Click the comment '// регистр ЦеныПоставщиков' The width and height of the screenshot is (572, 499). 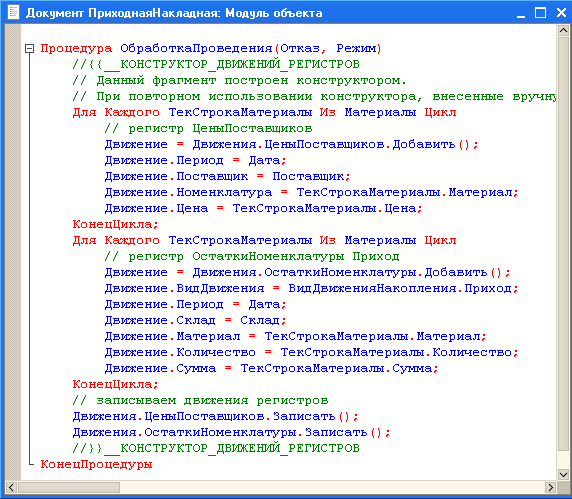pyautogui.click(x=208, y=128)
